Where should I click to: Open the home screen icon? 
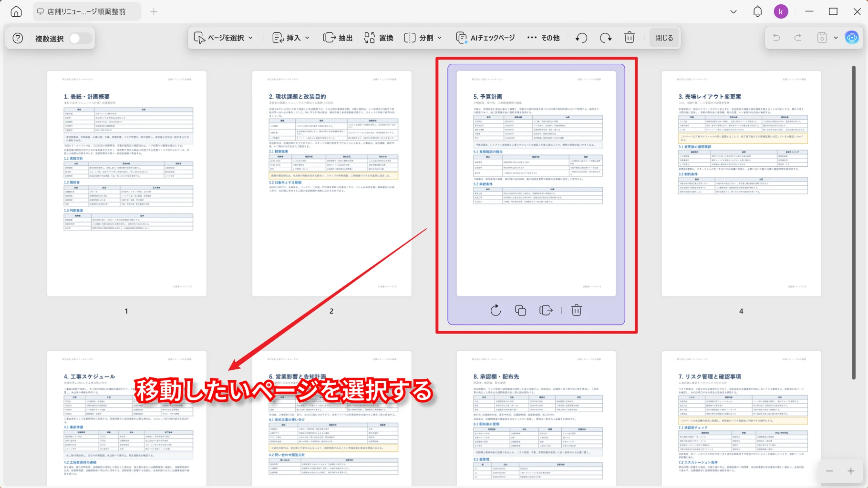[16, 12]
